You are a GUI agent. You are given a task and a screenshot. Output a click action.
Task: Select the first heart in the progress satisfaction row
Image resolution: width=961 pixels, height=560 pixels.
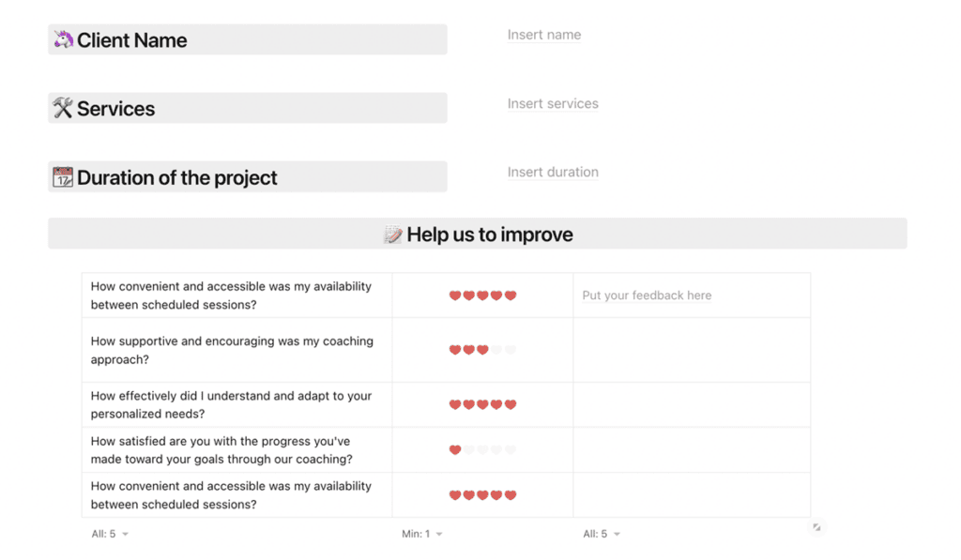(454, 449)
